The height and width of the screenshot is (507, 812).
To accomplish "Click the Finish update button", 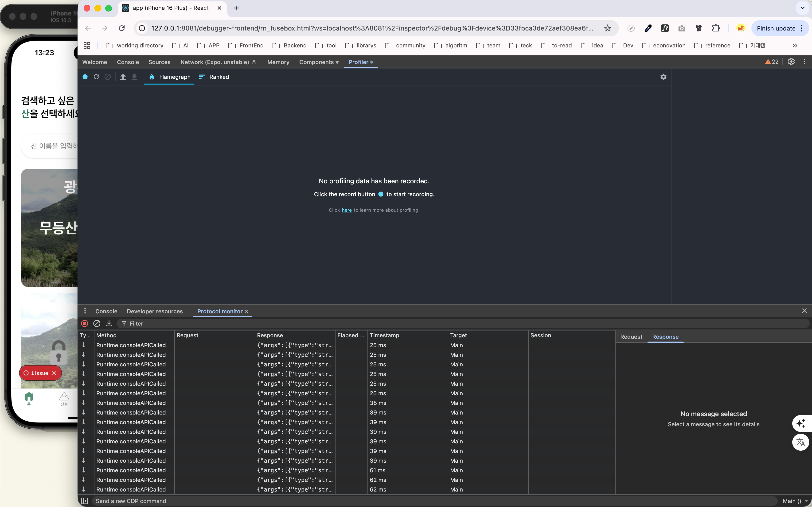I will click(776, 28).
